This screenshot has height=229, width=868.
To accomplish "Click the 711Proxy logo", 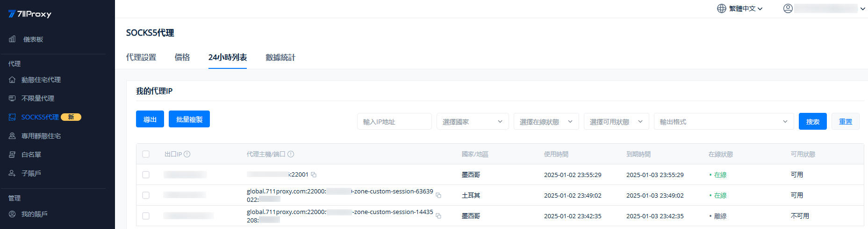I will coord(30,14).
